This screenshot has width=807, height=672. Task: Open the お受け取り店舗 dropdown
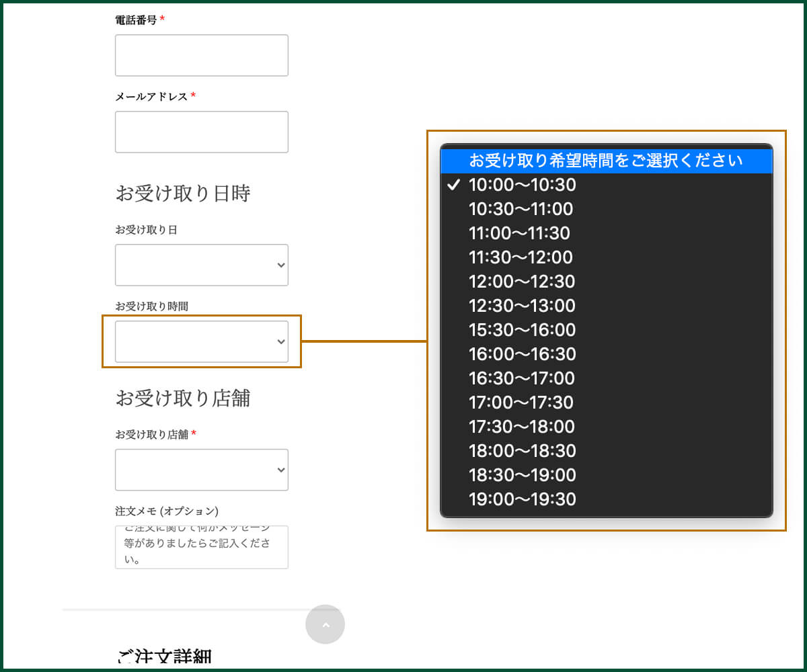click(x=202, y=470)
